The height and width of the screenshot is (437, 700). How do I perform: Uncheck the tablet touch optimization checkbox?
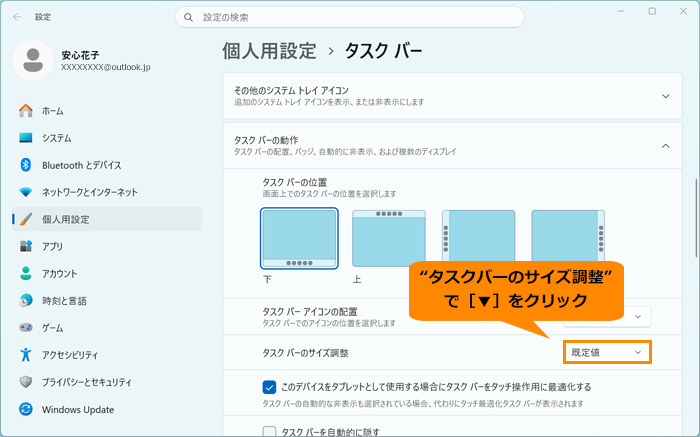click(x=269, y=387)
